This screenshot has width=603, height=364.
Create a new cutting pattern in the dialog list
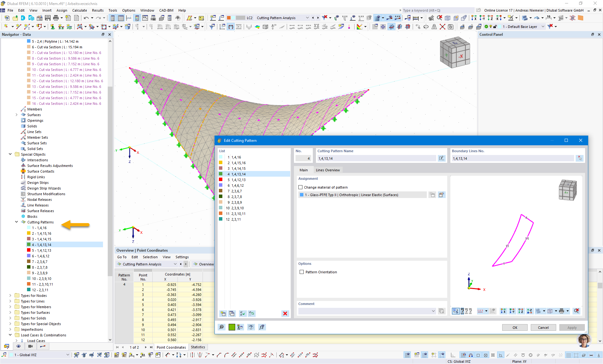coord(223,313)
